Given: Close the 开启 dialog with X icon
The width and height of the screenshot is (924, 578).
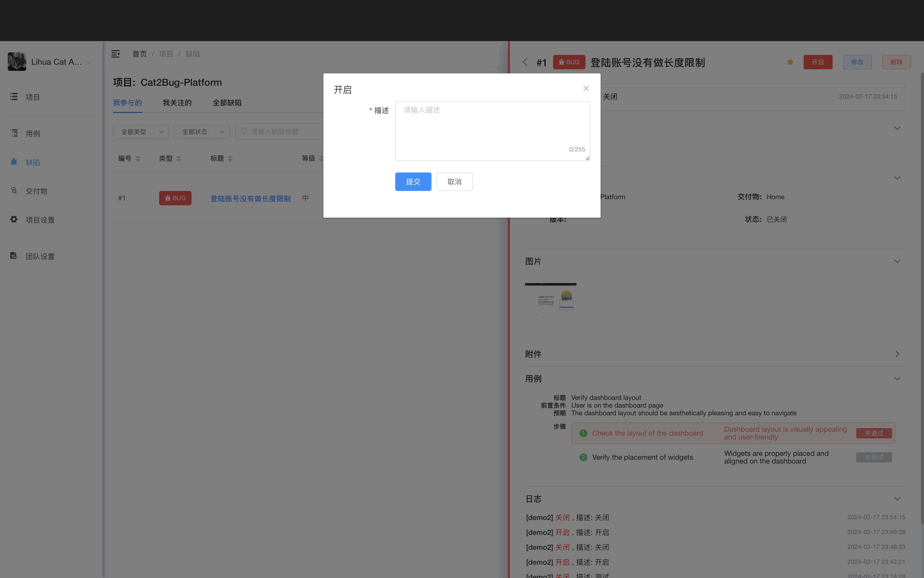Looking at the screenshot, I should click(x=586, y=88).
